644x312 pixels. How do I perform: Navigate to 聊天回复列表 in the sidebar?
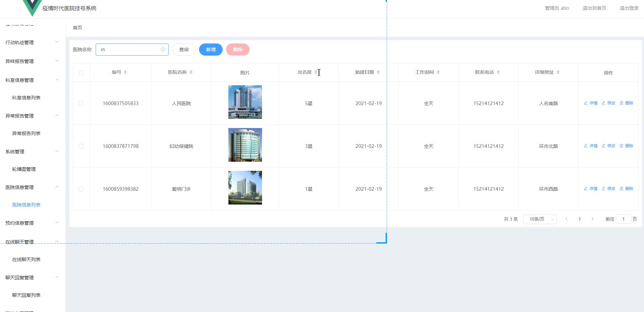coord(26,295)
